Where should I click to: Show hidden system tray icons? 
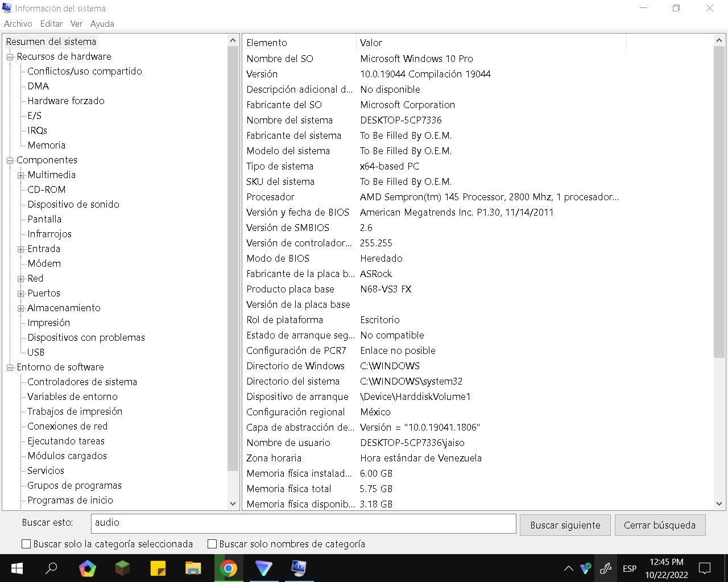[x=568, y=568]
